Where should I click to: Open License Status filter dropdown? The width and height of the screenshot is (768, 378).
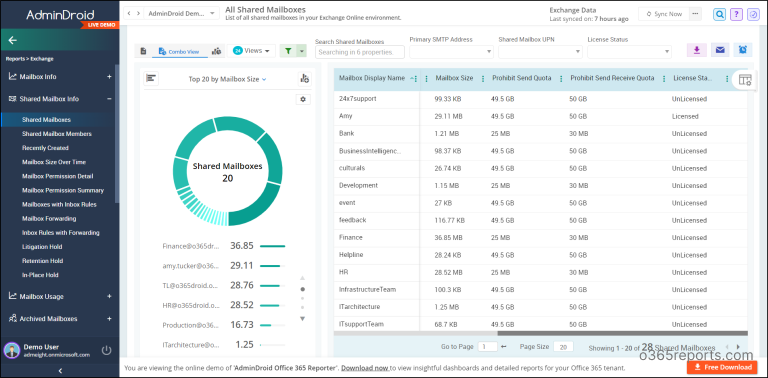click(x=629, y=51)
